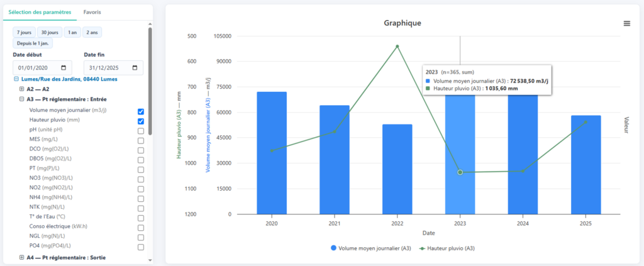Click the 2021 volume bar
Screen dimensions: 644x266
tap(335, 160)
